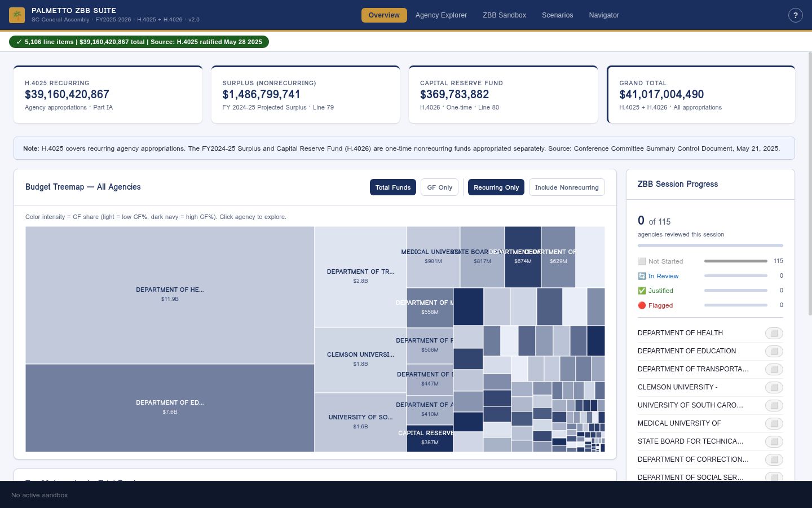812x508 pixels.
Task: Open Department of Health treemap tile
Action: tap(170, 295)
